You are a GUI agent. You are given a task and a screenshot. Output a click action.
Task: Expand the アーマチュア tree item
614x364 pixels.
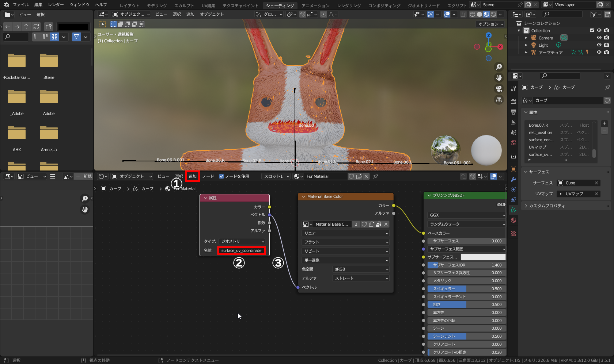tap(526, 52)
